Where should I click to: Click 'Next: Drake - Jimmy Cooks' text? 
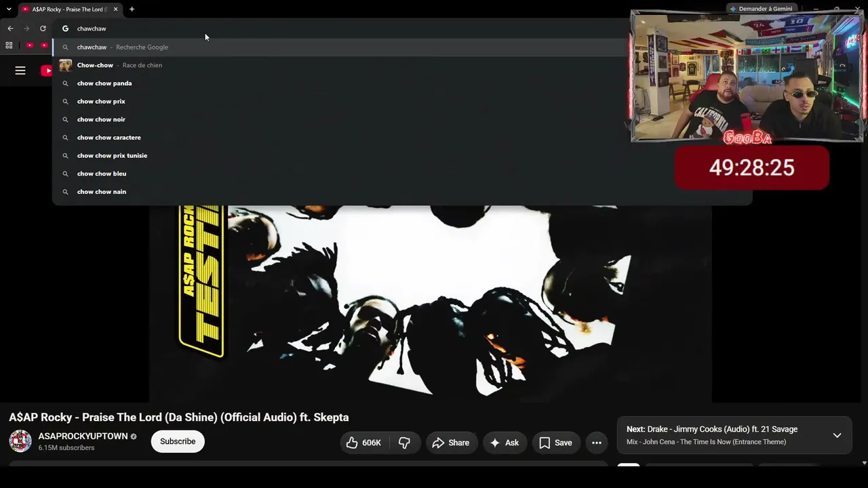712,429
